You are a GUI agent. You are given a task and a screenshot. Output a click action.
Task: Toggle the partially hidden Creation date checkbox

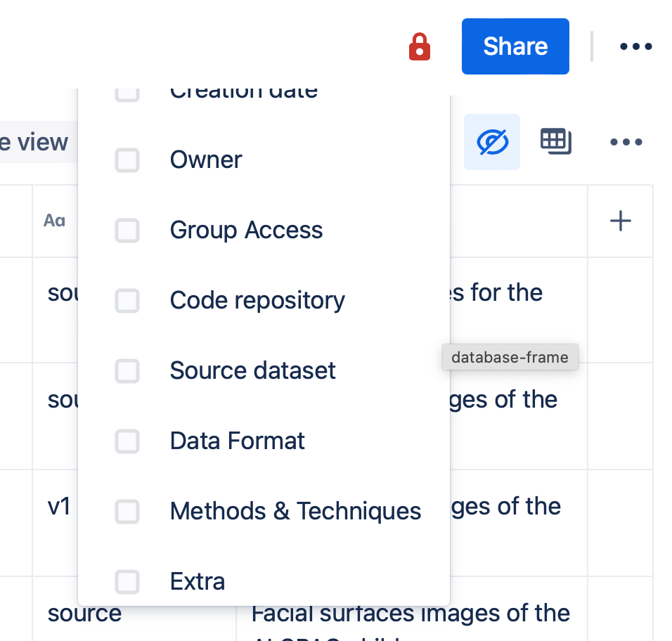click(127, 94)
